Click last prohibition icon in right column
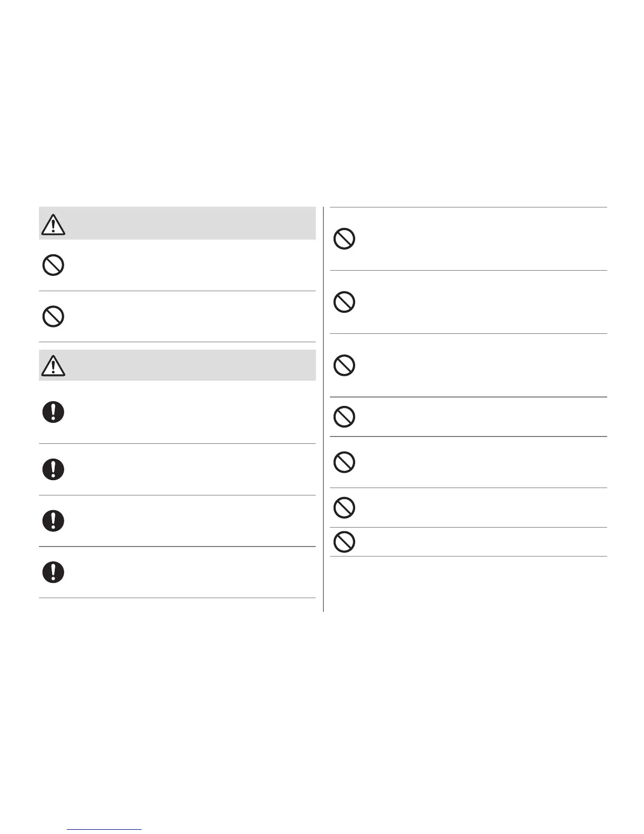Screen dimensions: 644x834 [x=344, y=542]
